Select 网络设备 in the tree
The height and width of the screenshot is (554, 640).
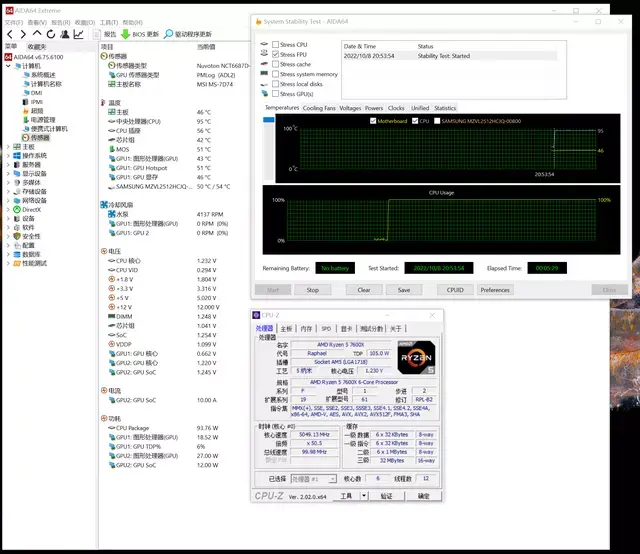coord(30,200)
